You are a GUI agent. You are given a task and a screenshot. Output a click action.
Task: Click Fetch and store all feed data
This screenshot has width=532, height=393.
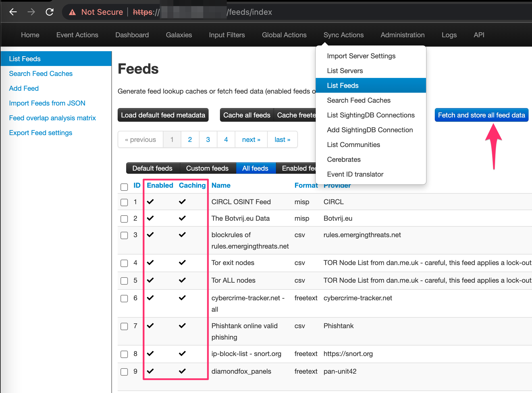pyautogui.click(x=481, y=115)
